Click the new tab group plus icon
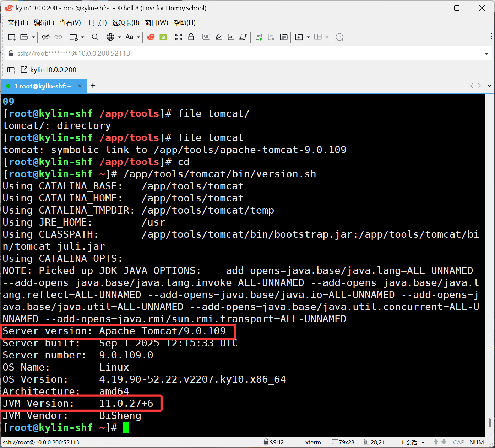Viewport: 495px width, 448px height. point(299,37)
